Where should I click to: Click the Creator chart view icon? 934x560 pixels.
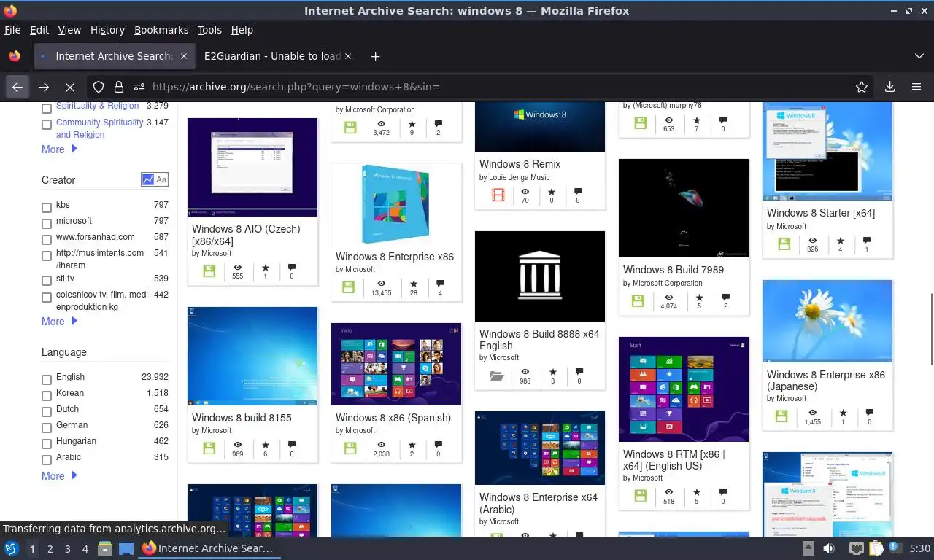tap(148, 179)
